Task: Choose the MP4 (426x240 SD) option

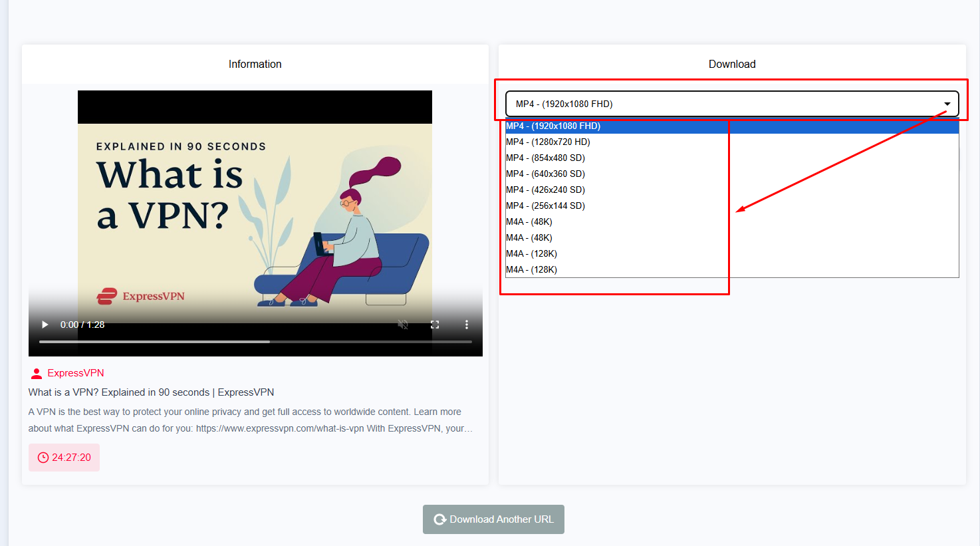Action: (545, 190)
